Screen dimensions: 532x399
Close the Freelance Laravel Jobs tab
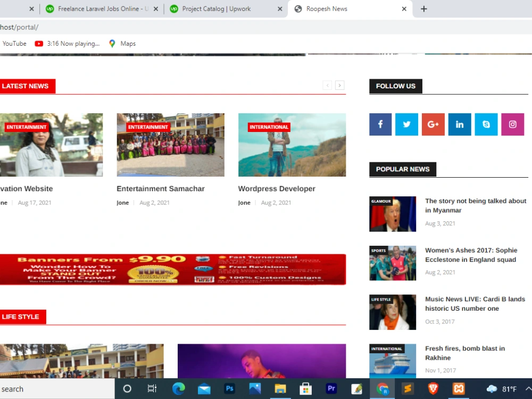pos(156,9)
